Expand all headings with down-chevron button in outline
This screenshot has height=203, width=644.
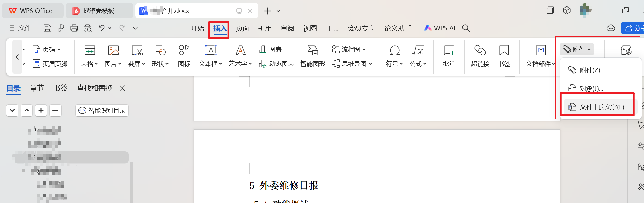pos(12,110)
